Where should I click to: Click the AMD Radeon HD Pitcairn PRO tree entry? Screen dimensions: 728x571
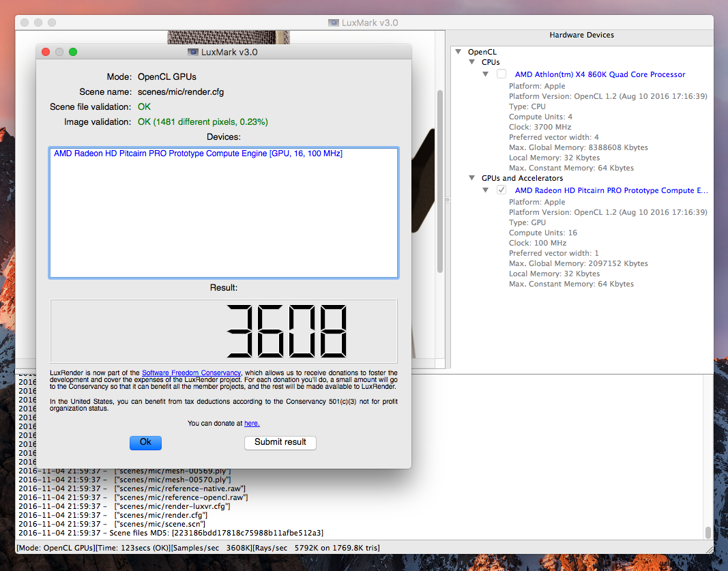[611, 190]
